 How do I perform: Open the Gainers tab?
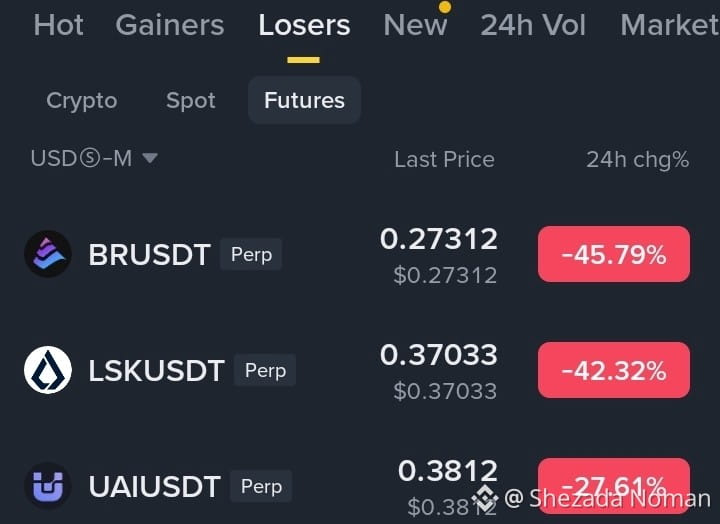170,25
